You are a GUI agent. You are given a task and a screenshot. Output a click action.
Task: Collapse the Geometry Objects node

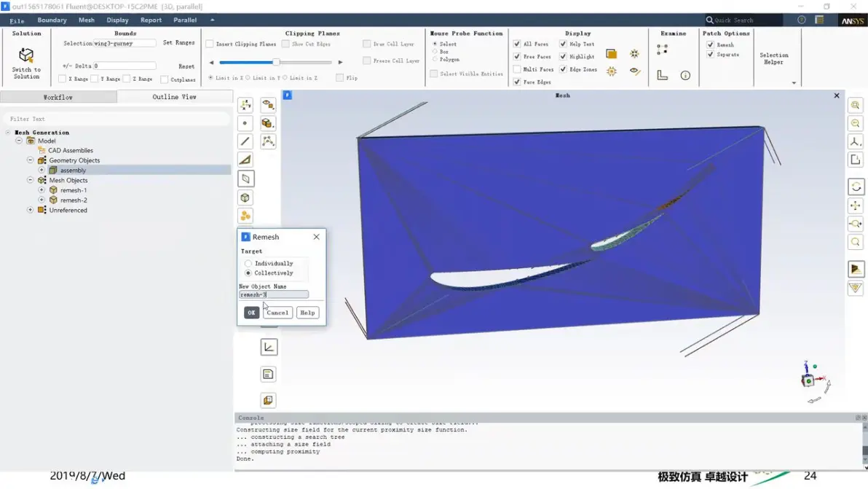point(31,160)
